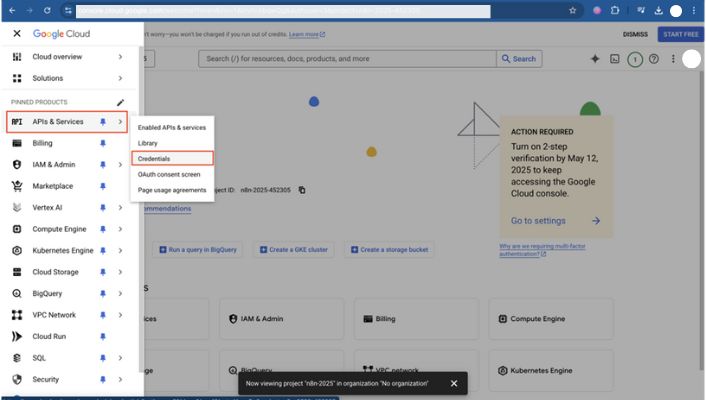Click the SQL database icon

[x=17, y=358]
